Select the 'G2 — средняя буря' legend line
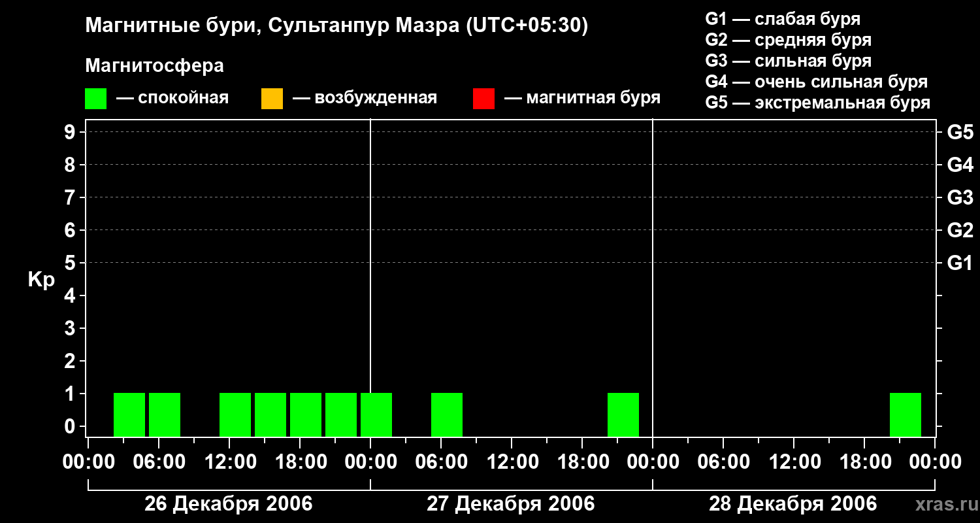 (x=789, y=40)
